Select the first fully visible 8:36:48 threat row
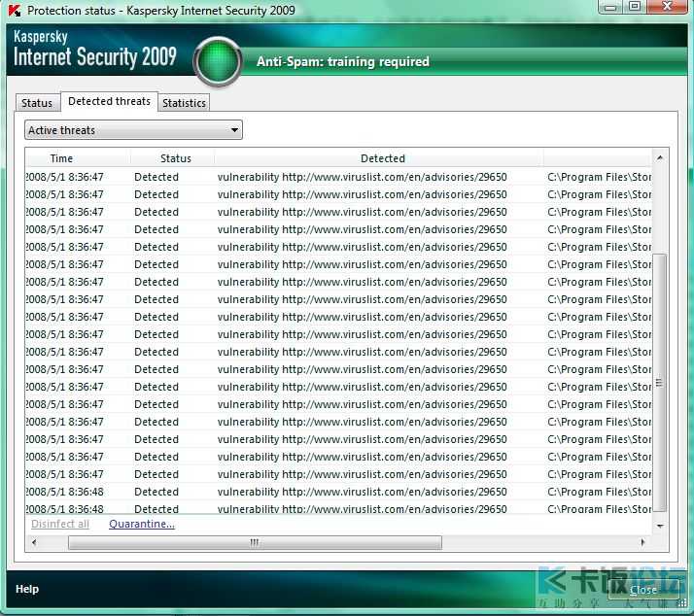 pos(338,492)
